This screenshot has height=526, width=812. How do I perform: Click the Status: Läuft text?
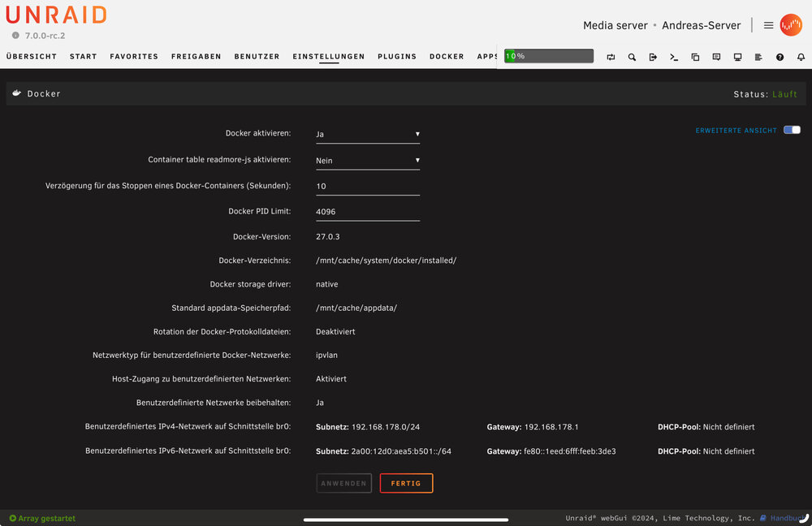tap(766, 94)
